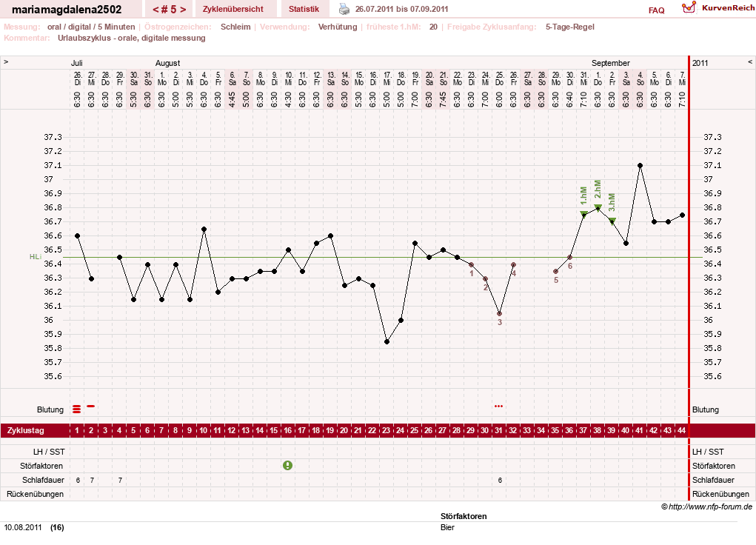
Task: Click the left Blutung row label
Action: (x=50, y=409)
